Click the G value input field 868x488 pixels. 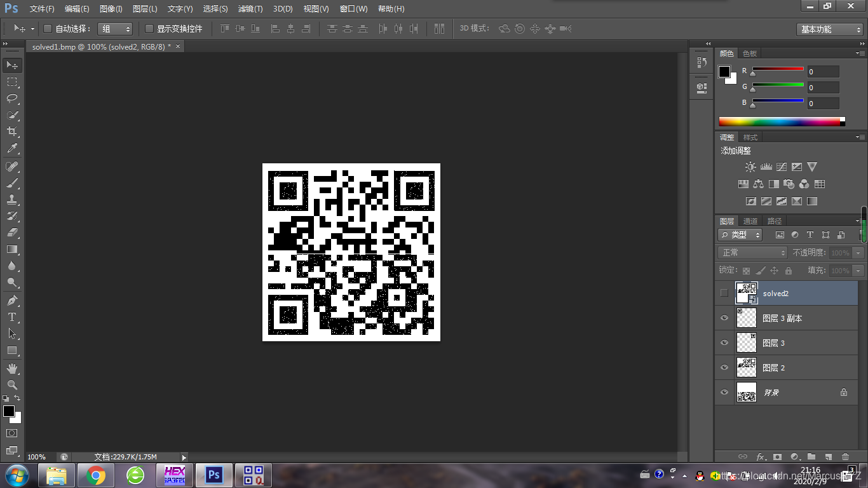(823, 87)
